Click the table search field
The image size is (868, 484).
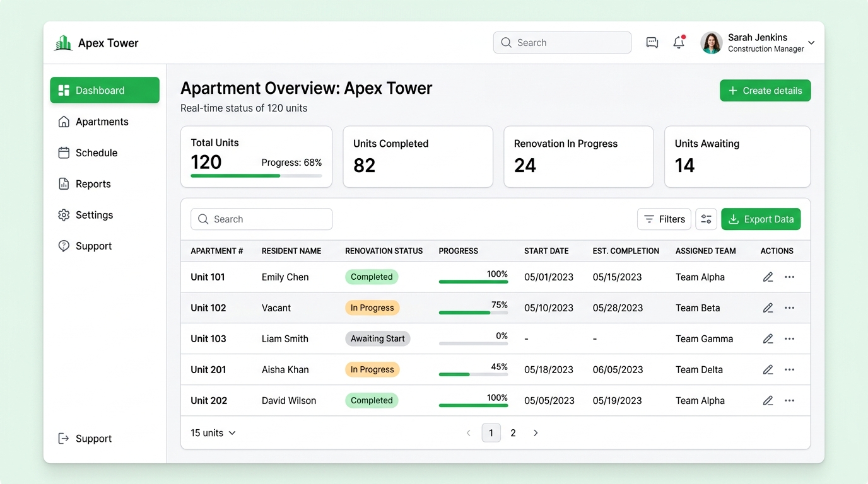tap(261, 219)
